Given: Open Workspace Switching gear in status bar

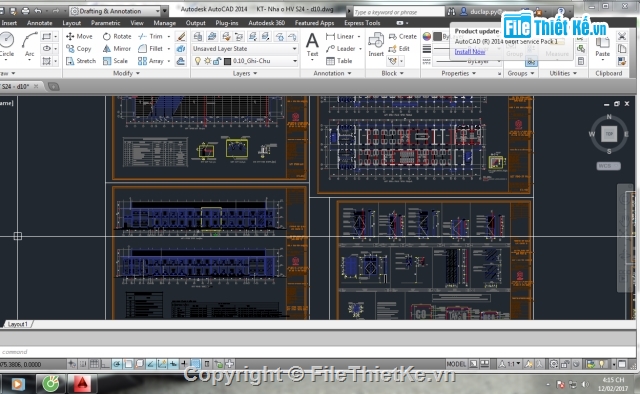Looking at the screenshot, I should click(554, 364).
